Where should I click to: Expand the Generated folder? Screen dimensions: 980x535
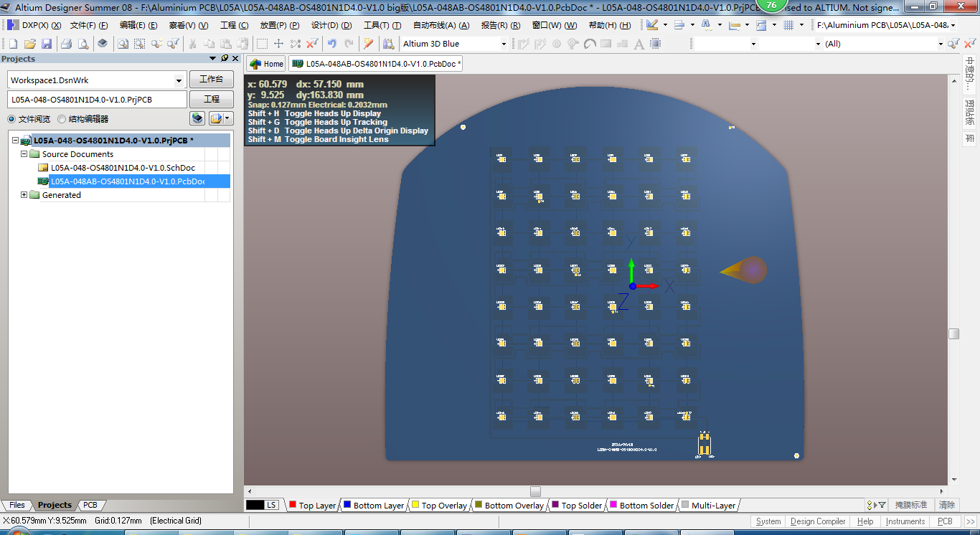[x=24, y=195]
